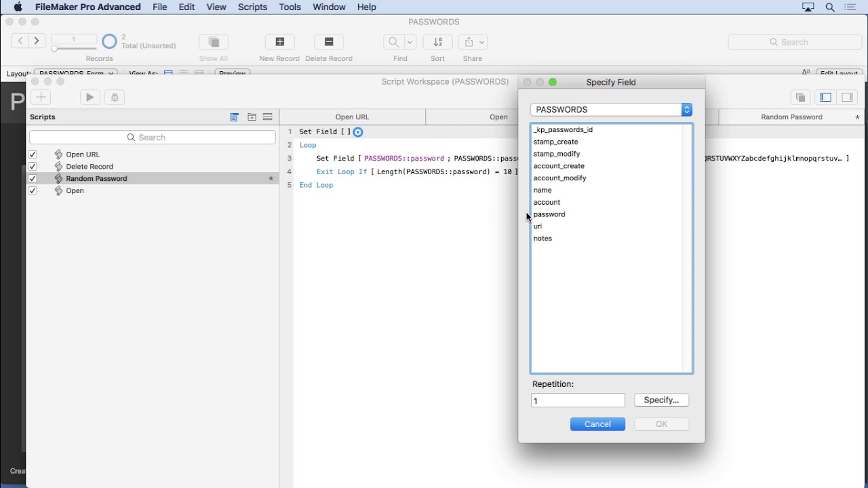Toggle the Open script checkbox
The image size is (868, 488).
tap(33, 191)
